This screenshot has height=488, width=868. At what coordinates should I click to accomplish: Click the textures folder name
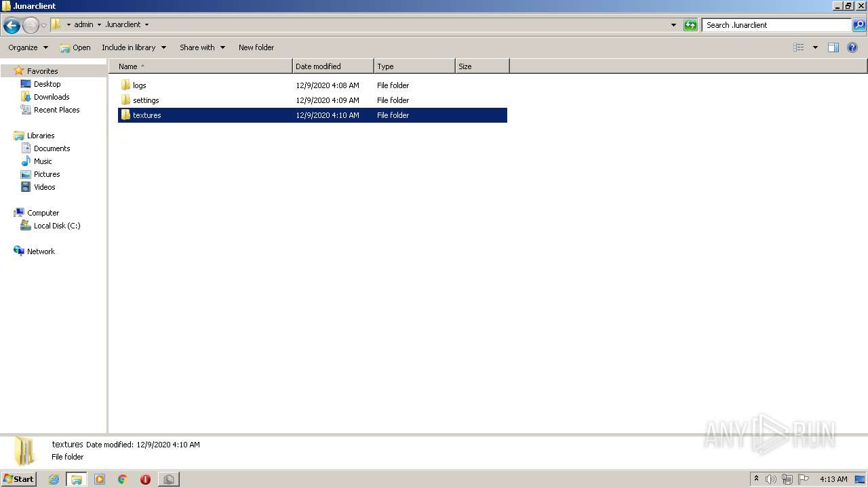[147, 115]
